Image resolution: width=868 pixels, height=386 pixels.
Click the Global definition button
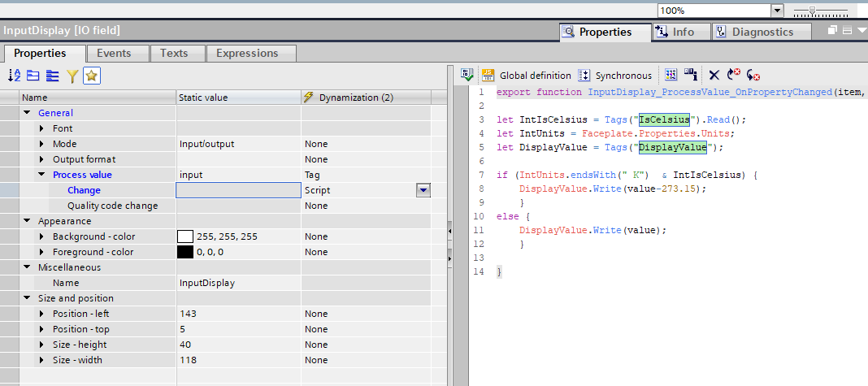coord(527,75)
